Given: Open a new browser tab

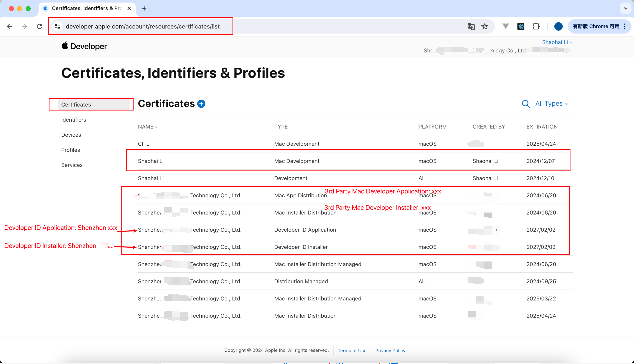Looking at the screenshot, I should 144,9.
